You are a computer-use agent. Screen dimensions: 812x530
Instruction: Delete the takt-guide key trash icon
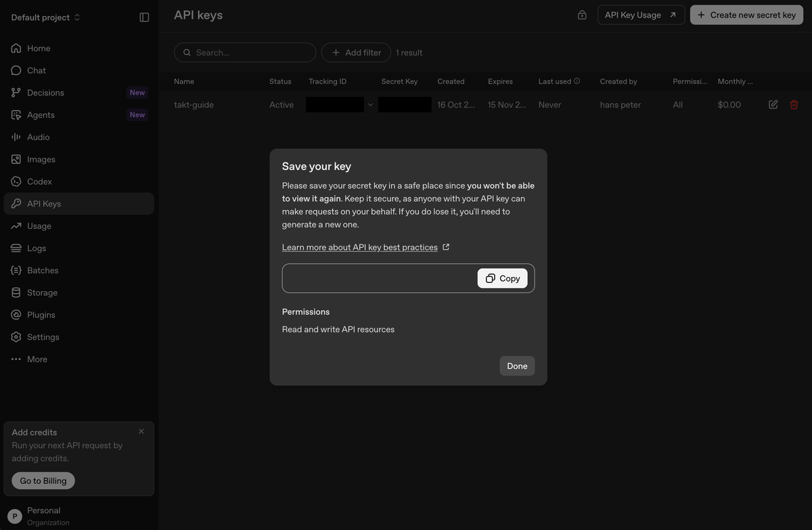tap(794, 104)
